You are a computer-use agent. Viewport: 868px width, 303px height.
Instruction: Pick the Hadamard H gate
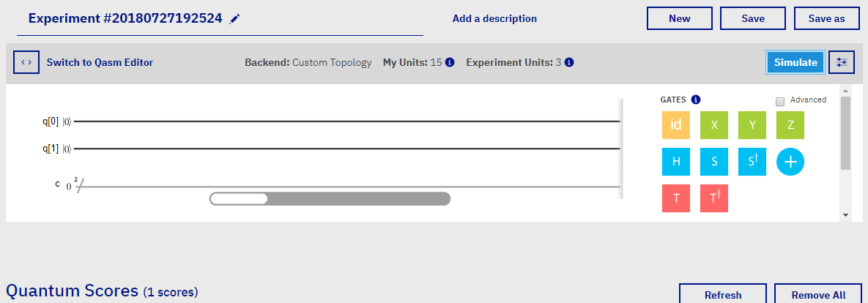[675, 162]
